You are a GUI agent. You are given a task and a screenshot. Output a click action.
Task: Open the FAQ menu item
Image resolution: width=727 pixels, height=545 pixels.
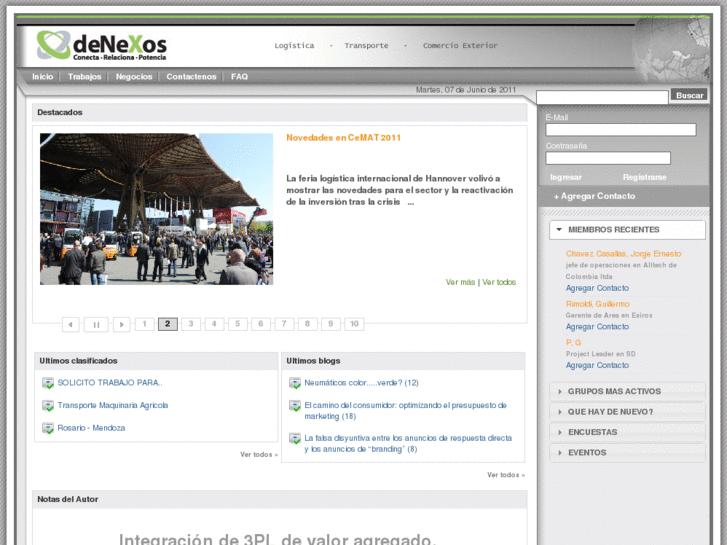click(239, 77)
